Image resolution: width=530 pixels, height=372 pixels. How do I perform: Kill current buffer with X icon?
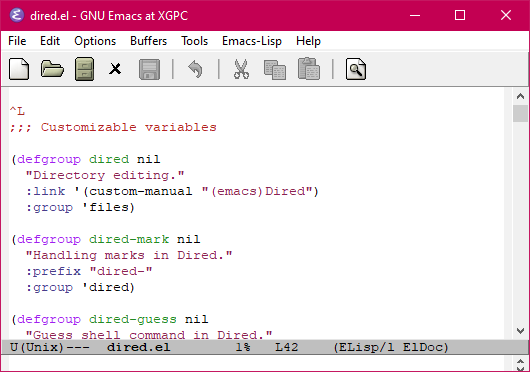point(115,69)
